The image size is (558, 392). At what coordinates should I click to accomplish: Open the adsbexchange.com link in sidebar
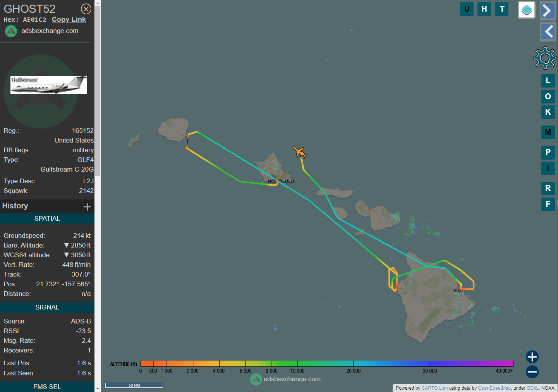50,31
